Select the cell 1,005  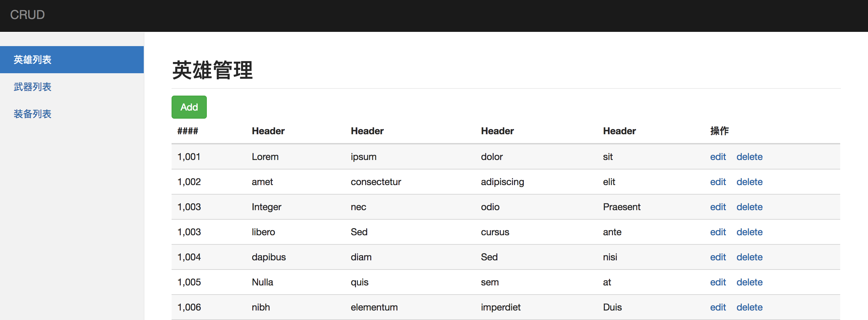[x=189, y=282]
